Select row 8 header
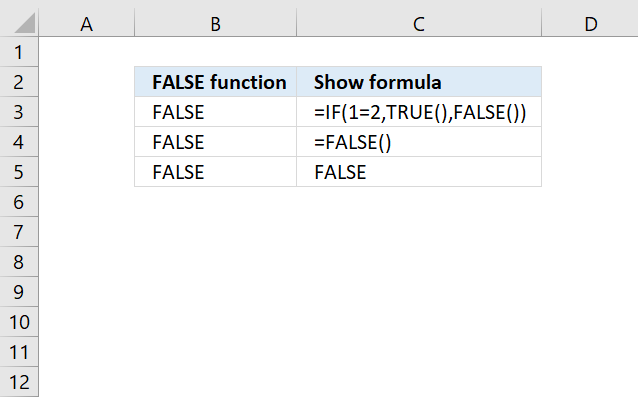The width and height of the screenshot is (640, 397). pyautogui.click(x=19, y=262)
